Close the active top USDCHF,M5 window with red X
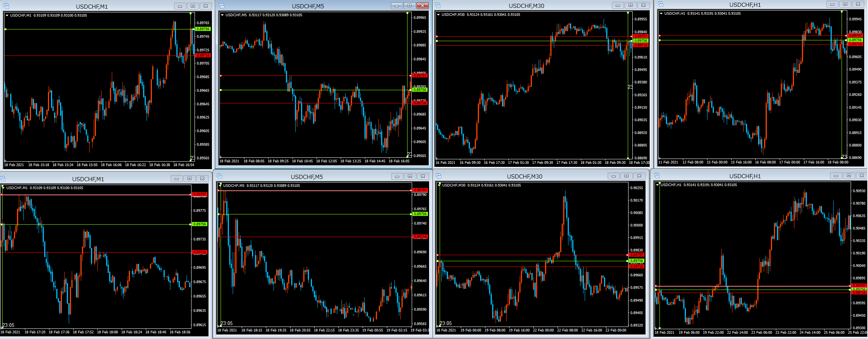 pyautogui.click(x=422, y=6)
